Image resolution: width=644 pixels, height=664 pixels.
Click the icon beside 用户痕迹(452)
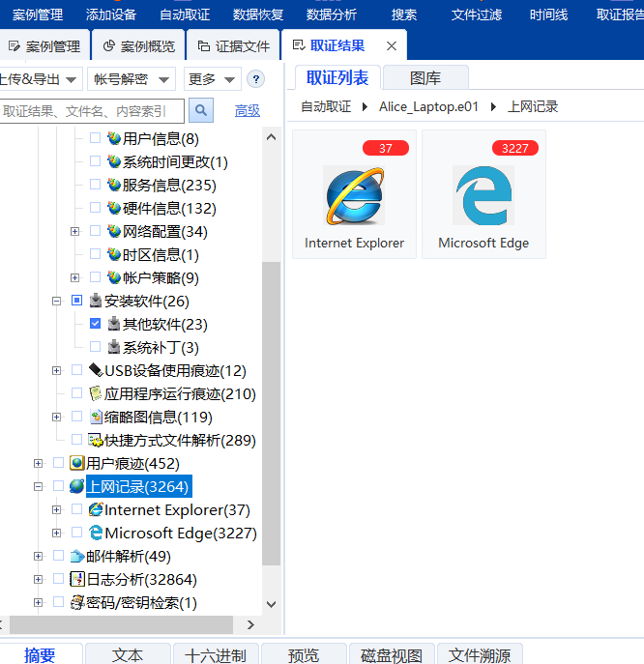[77, 463]
